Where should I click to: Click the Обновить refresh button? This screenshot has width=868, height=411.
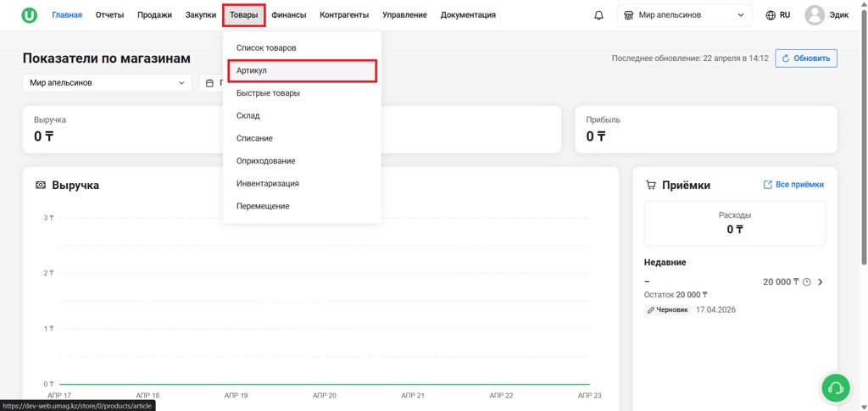pyautogui.click(x=806, y=58)
